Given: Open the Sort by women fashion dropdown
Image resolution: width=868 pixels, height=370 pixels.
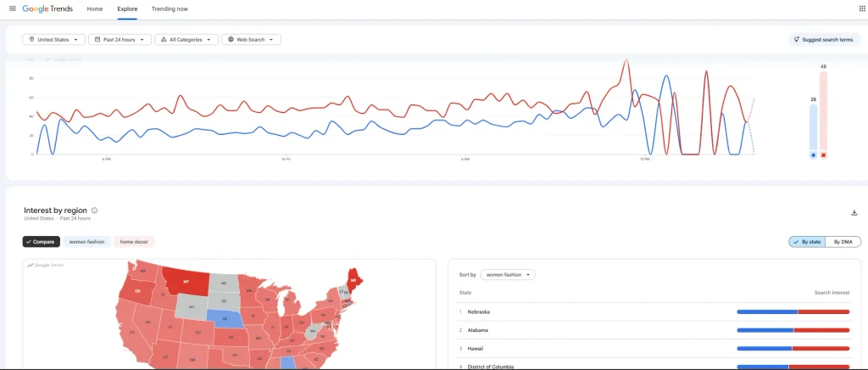Looking at the screenshot, I should pyautogui.click(x=508, y=275).
